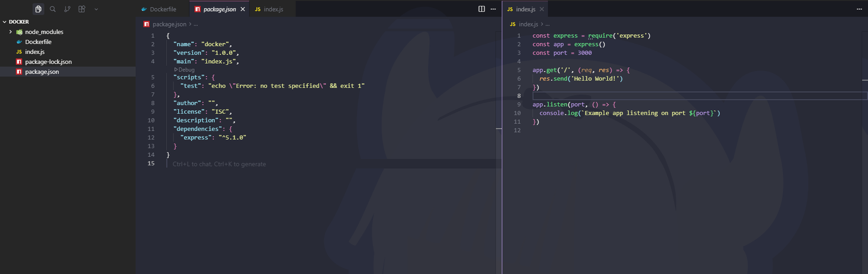Click the "version": "1.0.0" line
The height and width of the screenshot is (274, 868).
point(206,53)
